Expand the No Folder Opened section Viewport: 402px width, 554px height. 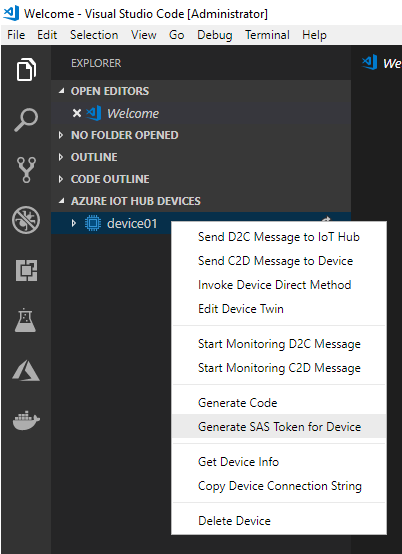point(61,135)
